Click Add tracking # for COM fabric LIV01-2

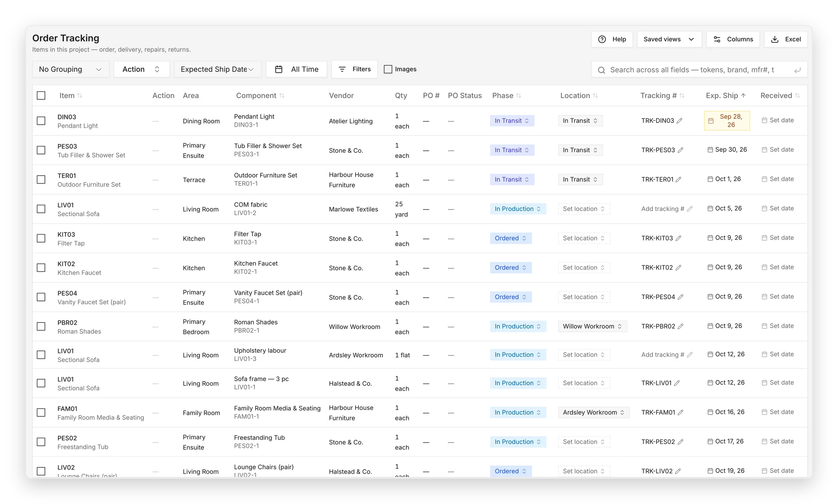[667, 209]
